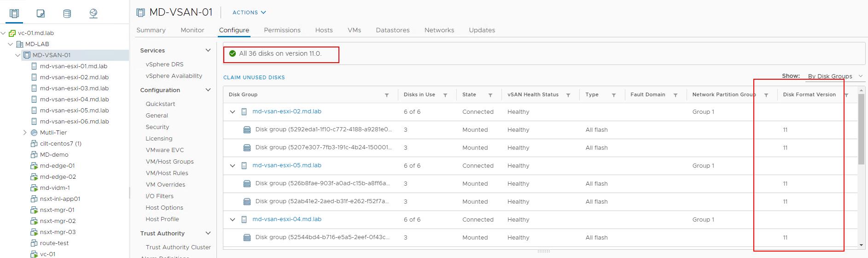
Task: Switch to the Updates tab
Action: [x=482, y=30]
